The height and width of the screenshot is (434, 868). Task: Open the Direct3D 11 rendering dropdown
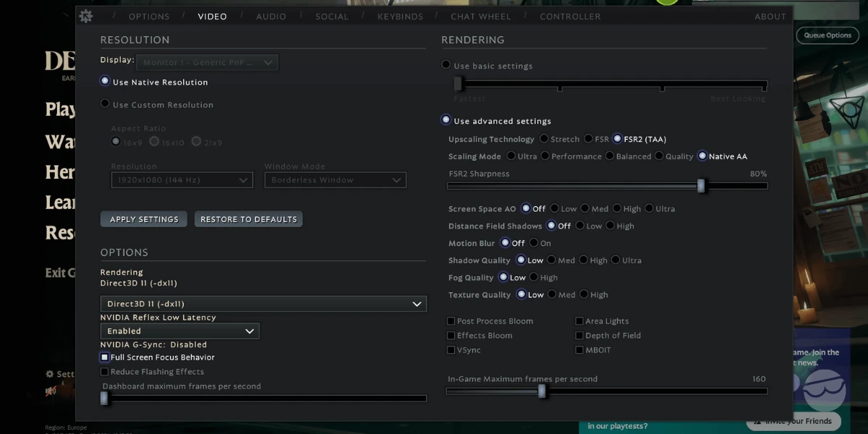click(263, 304)
